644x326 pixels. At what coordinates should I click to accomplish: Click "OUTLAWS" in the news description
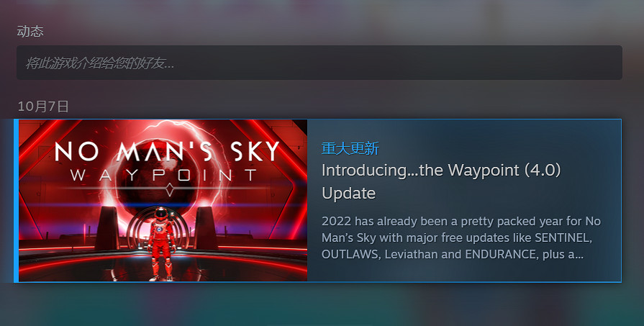(x=351, y=254)
